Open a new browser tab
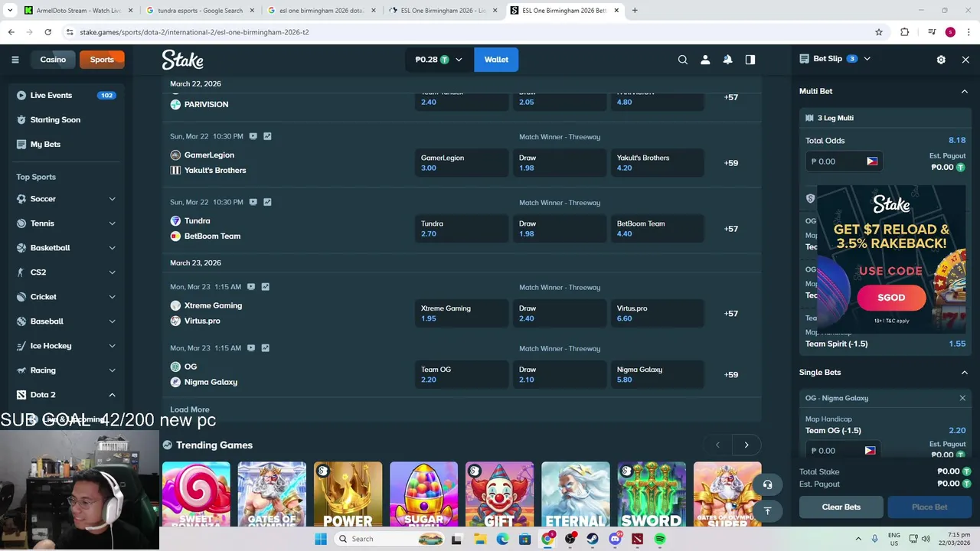This screenshot has width=980, height=551. pos(635,11)
